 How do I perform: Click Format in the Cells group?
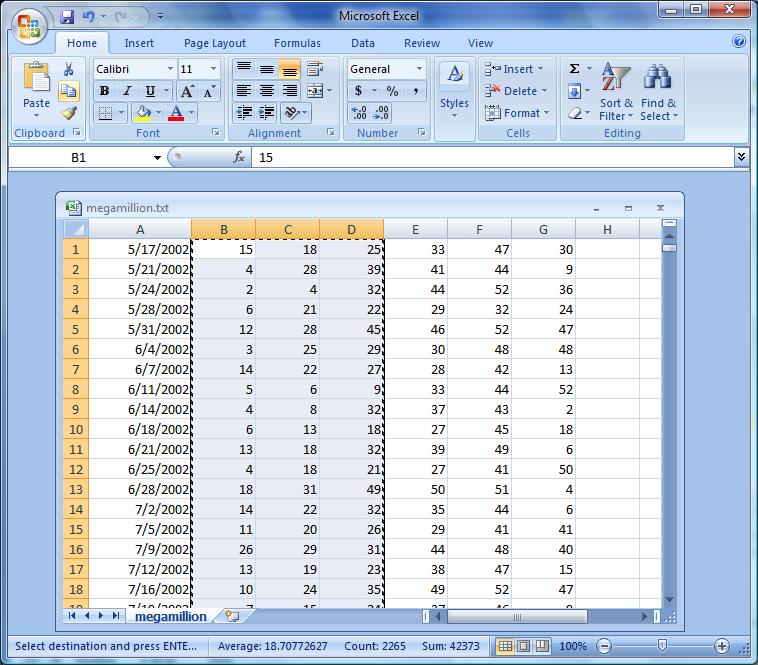click(x=517, y=113)
